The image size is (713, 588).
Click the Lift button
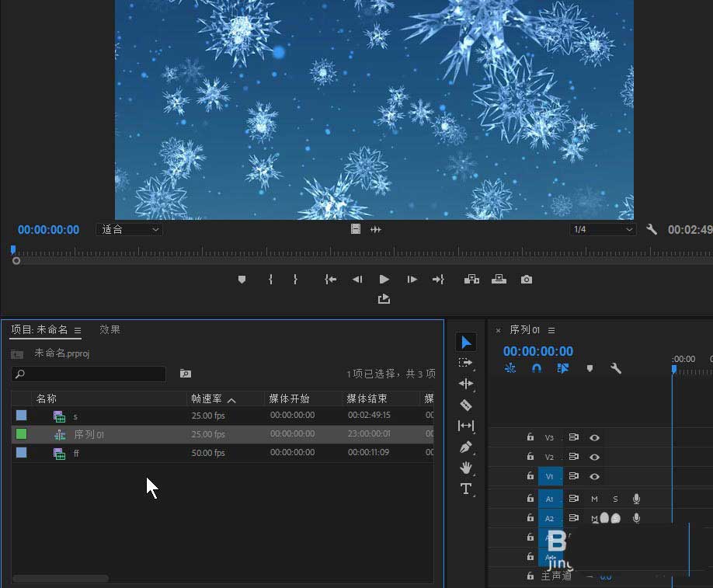pos(471,279)
